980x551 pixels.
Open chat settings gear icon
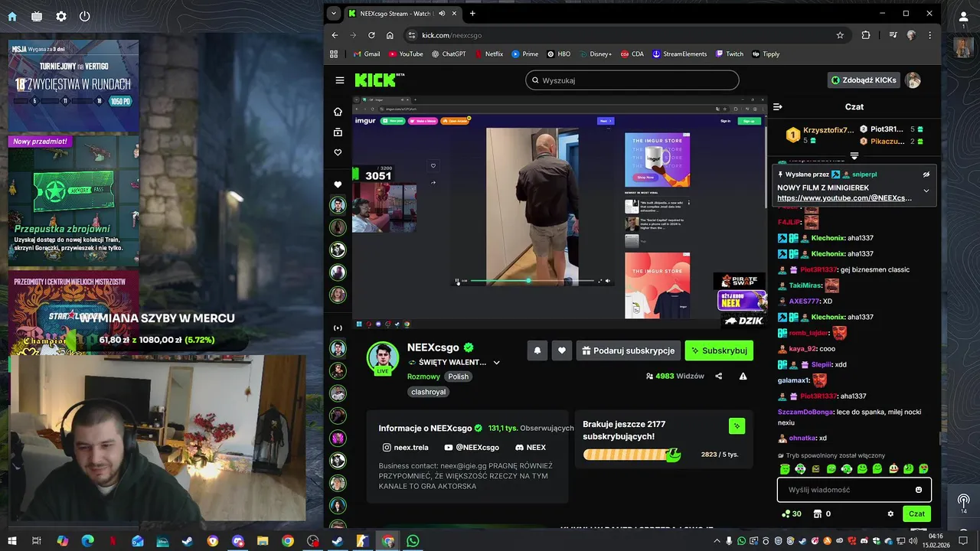[x=890, y=514]
